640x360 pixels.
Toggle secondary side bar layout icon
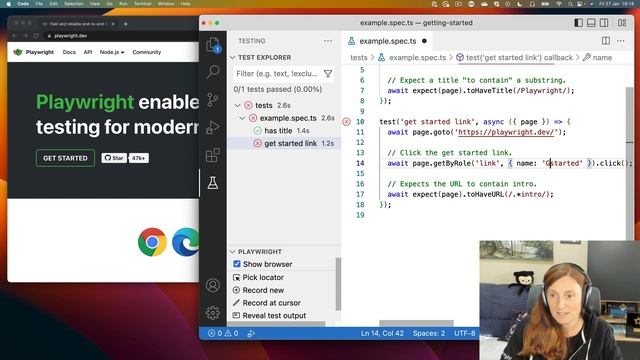[604, 23]
